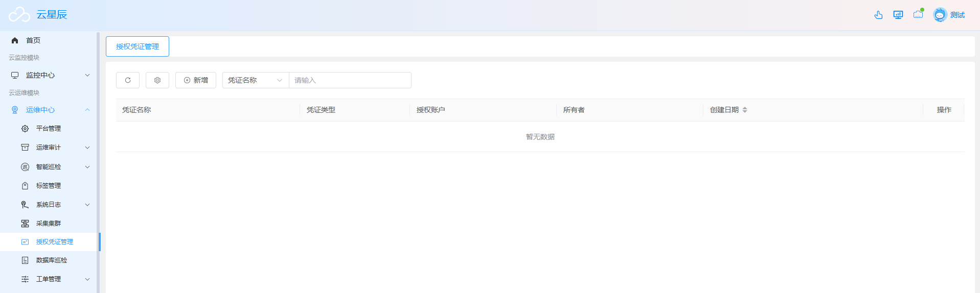Expand the 工单管理 chevron
This screenshot has height=293, width=980.
[x=87, y=279]
